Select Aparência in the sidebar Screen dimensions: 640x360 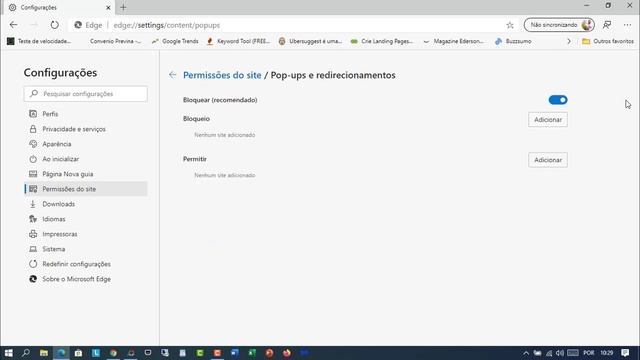(x=86, y=144)
